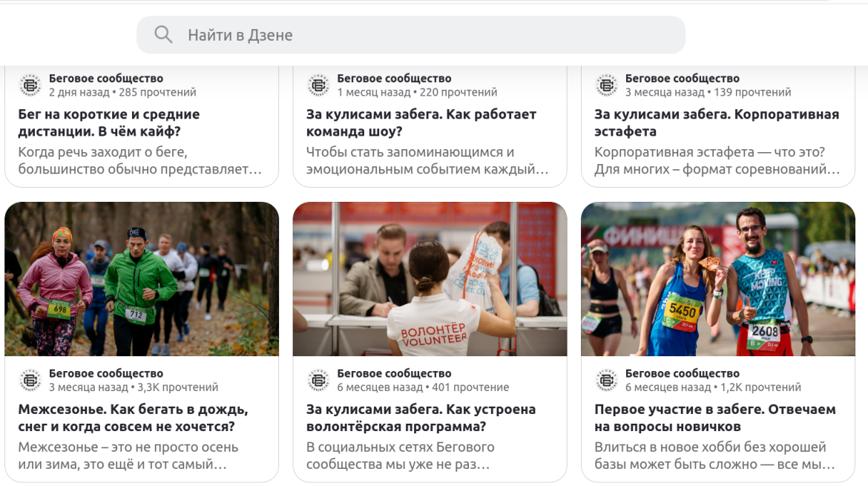This screenshot has height=486, width=868.
Task: Click "Беговое сообщество" name on the 3,3K reads card
Action: (x=106, y=374)
